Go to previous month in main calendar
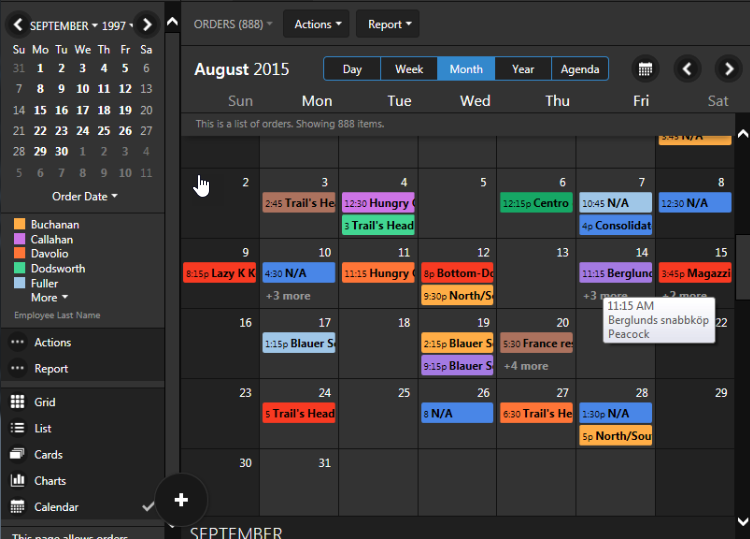The width and height of the screenshot is (750, 539). pyautogui.click(x=687, y=69)
